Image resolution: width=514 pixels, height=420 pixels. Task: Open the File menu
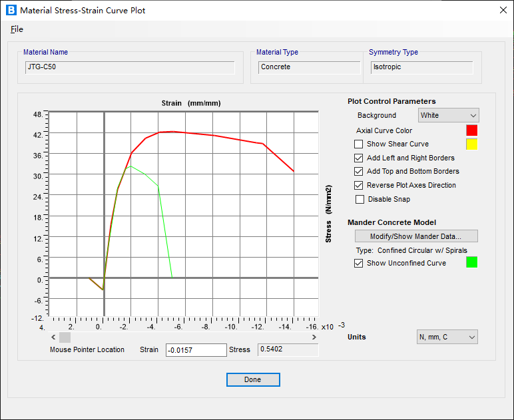17,29
